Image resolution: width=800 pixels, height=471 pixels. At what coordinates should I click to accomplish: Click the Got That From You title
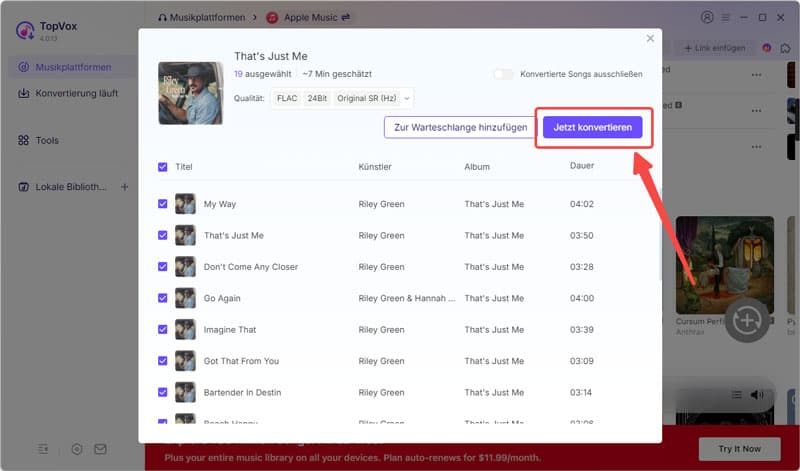click(241, 361)
